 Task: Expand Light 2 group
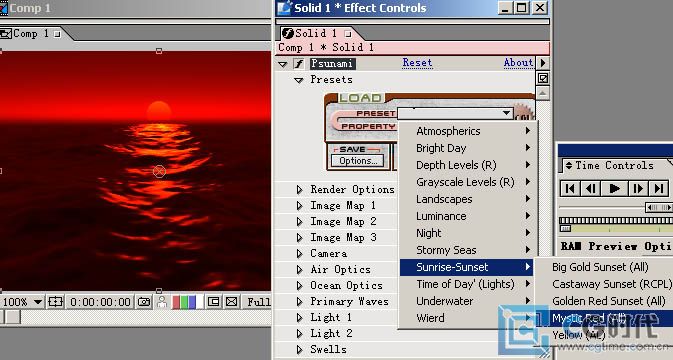pyautogui.click(x=299, y=333)
